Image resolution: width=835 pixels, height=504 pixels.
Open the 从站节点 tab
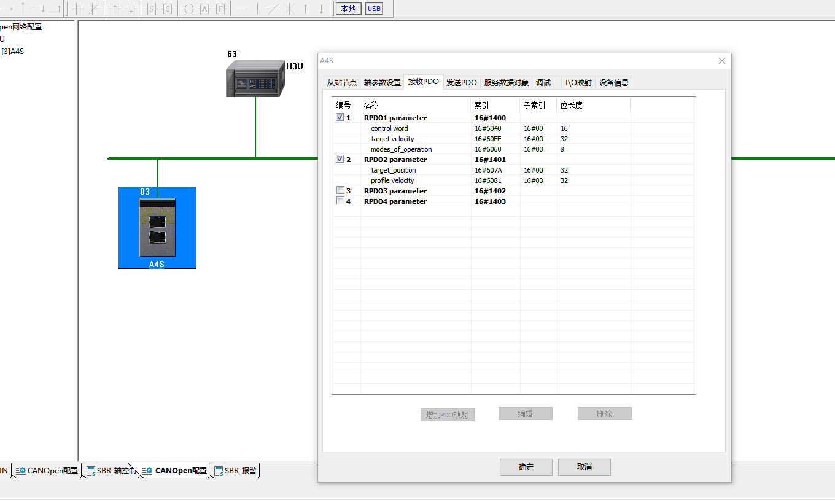coord(341,82)
